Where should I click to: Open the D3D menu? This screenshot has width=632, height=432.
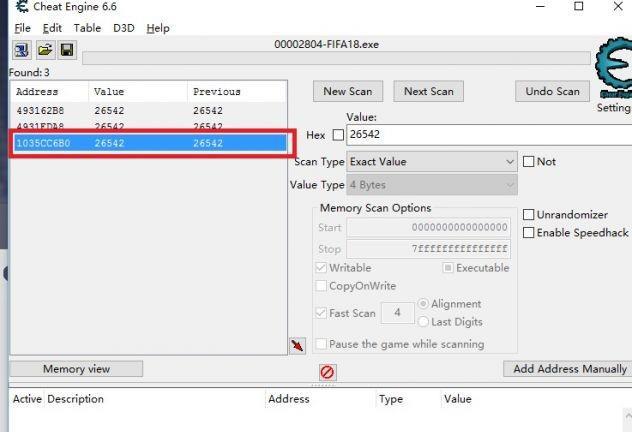(124, 28)
